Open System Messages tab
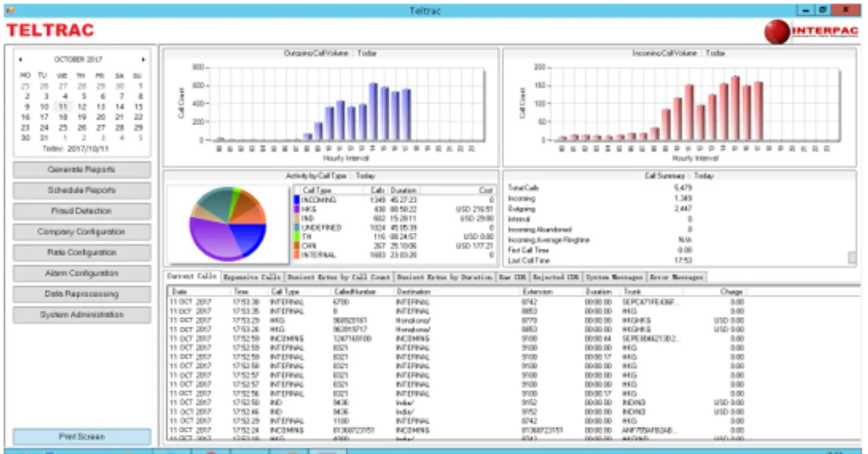This screenshot has height=454, width=868. pos(614,277)
